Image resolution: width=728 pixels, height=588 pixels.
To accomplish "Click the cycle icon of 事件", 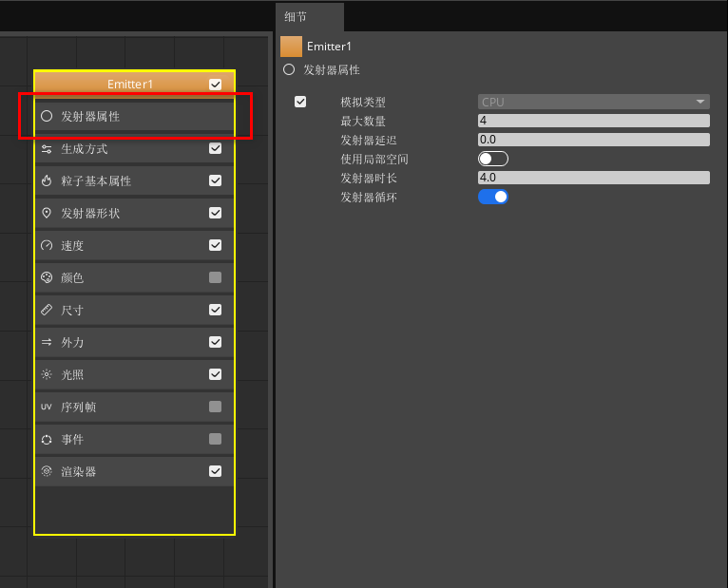I will (x=47, y=440).
